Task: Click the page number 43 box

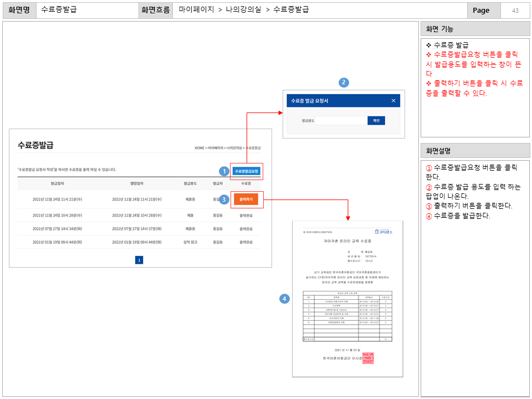Action: point(515,11)
